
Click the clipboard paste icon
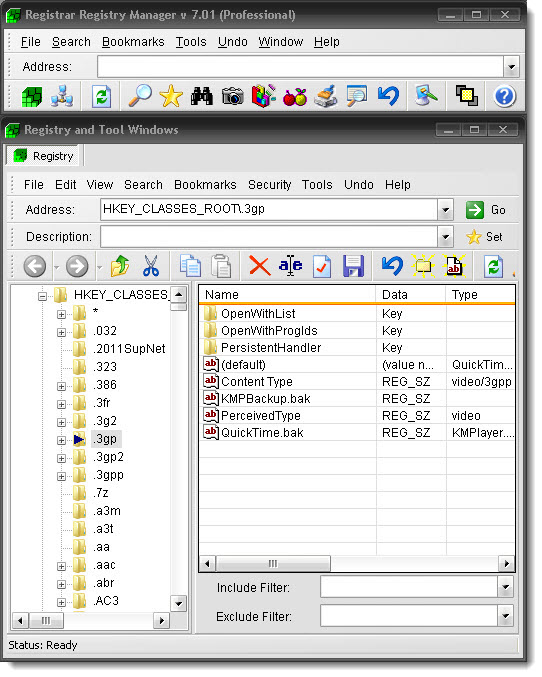tap(221, 266)
